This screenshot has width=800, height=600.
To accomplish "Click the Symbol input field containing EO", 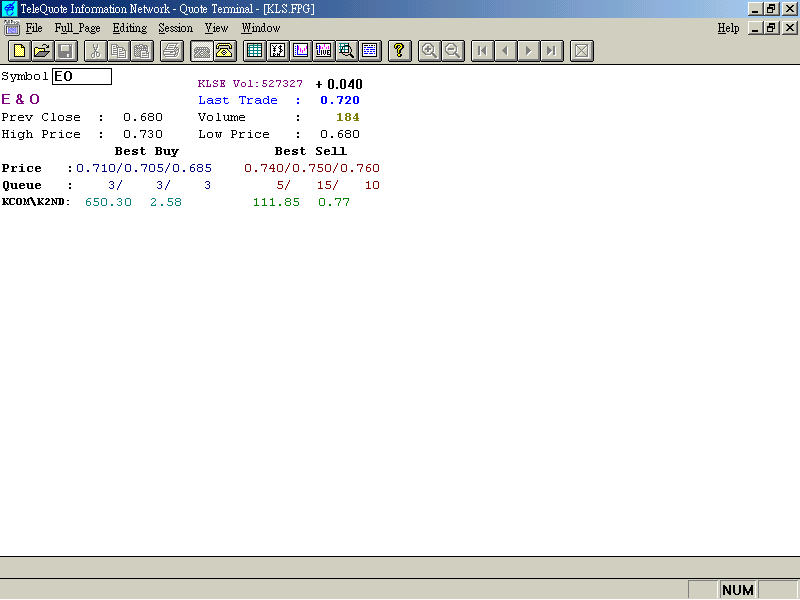I will click(x=82, y=77).
